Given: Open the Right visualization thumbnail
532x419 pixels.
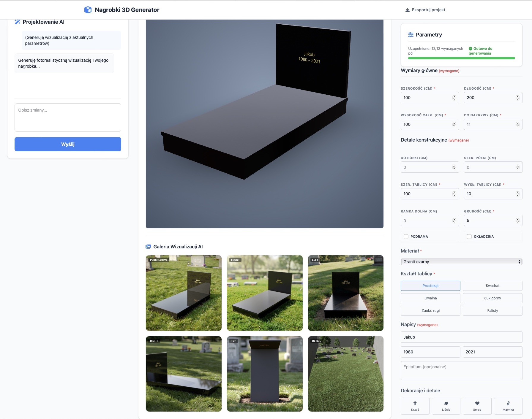Looking at the screenshot, I should 184,374.
